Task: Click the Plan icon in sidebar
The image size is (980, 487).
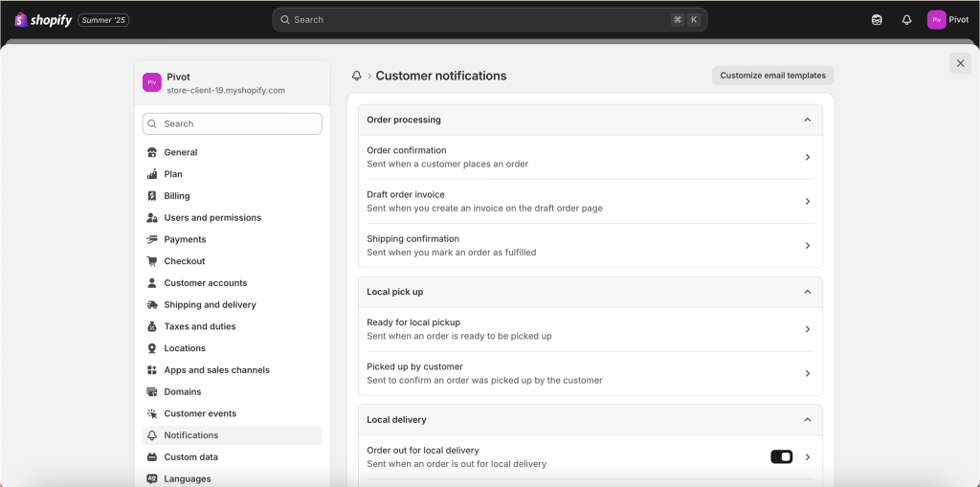Action: (152, 174)
